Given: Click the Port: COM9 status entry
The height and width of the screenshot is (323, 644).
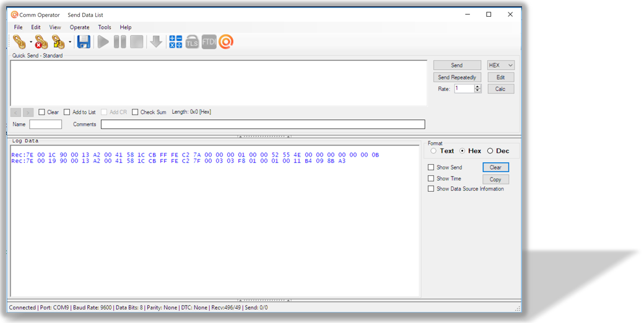Looking at the screenshot, I should point(54,308).
